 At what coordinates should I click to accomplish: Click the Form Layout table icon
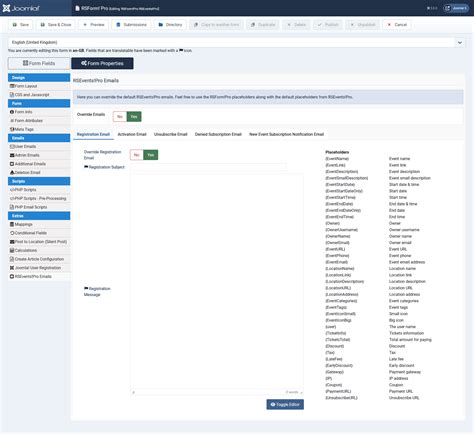pyautogui.click(x=12, y=86)
